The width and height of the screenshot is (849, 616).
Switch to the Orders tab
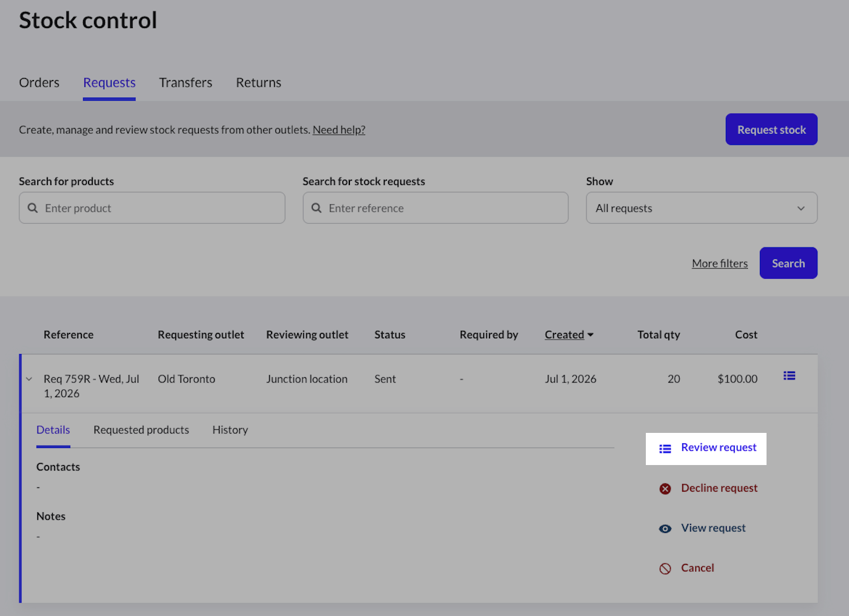[39, 82]
